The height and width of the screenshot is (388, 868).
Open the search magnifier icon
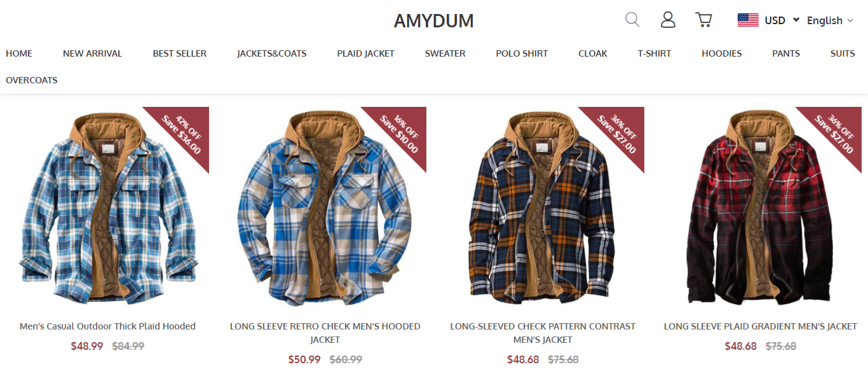[632, 20]
